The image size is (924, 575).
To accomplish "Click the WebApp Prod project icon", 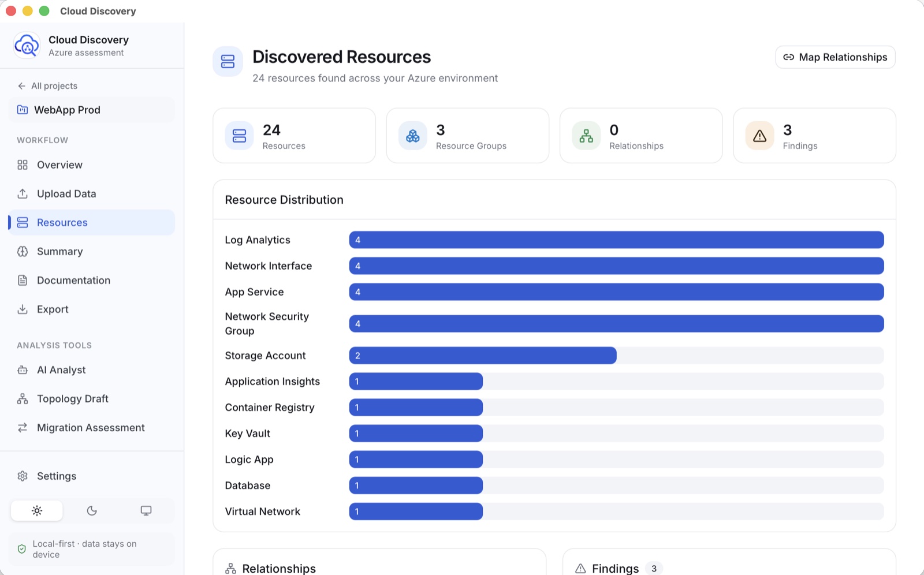I will click(23, 110).
